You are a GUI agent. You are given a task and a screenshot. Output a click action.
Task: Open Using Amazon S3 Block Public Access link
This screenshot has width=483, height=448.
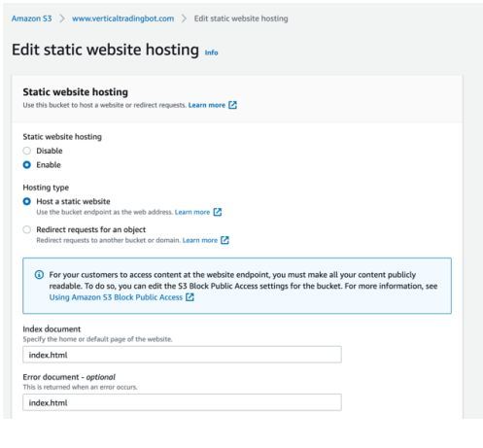[x=116, y=297]
